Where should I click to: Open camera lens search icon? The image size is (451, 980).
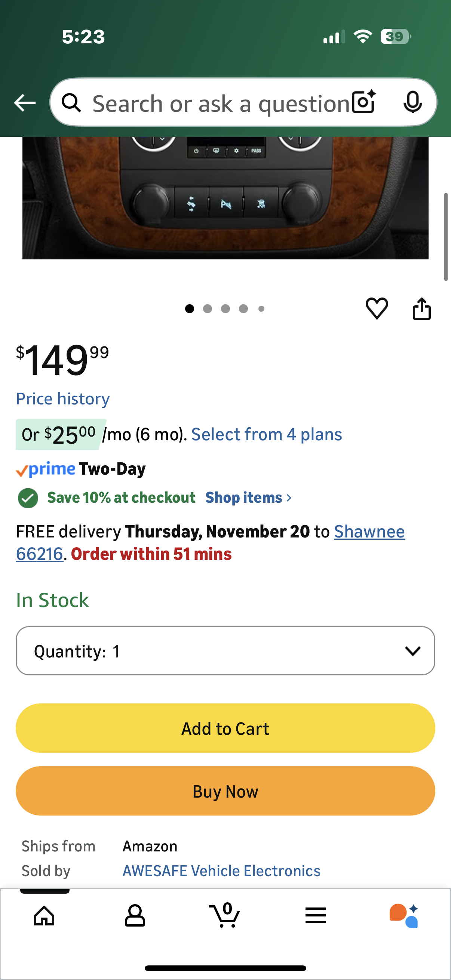(x=363, y=102)
